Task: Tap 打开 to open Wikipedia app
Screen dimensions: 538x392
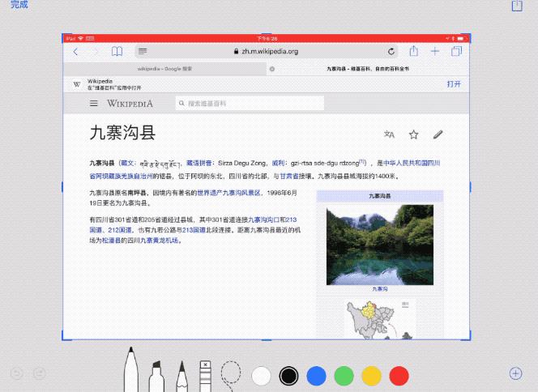Action: (454, 84)
